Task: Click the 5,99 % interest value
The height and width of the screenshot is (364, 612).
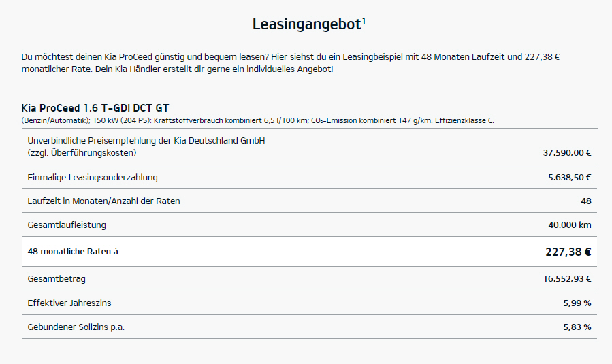Action: [577, 303]
